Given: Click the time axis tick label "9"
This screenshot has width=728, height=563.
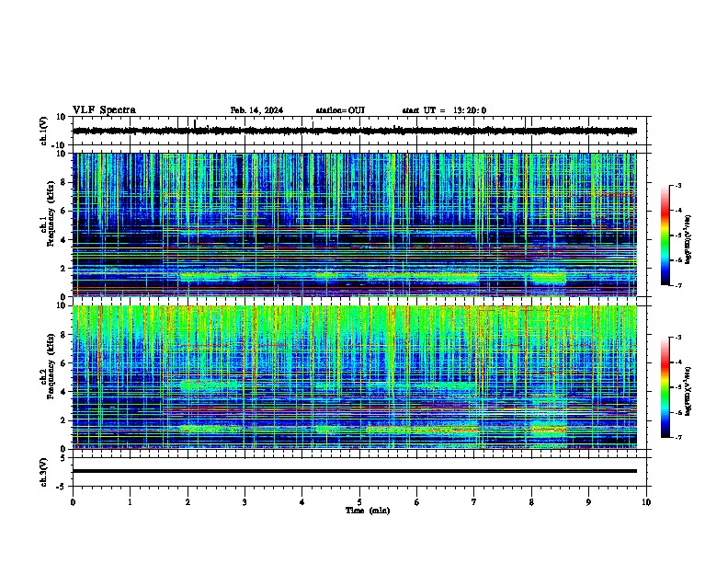Looking at the screenshot, I should pos(588,502).
